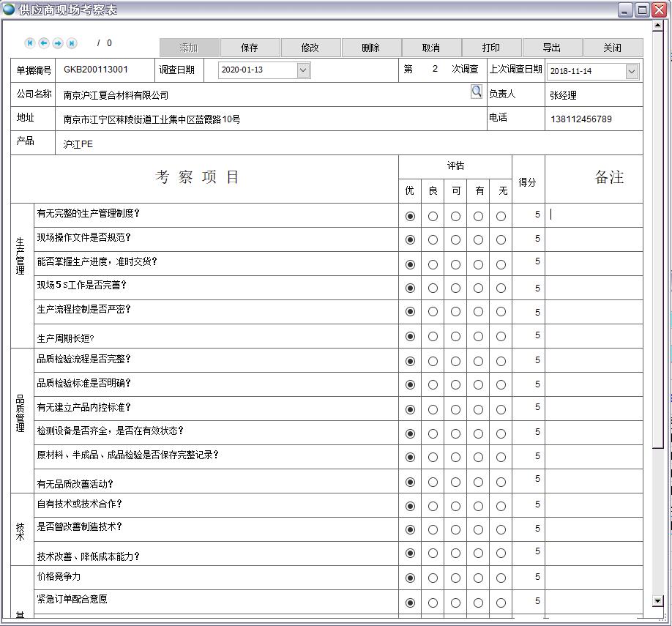
Task: Click the 导出 button
Action: [x=552, y=48]
